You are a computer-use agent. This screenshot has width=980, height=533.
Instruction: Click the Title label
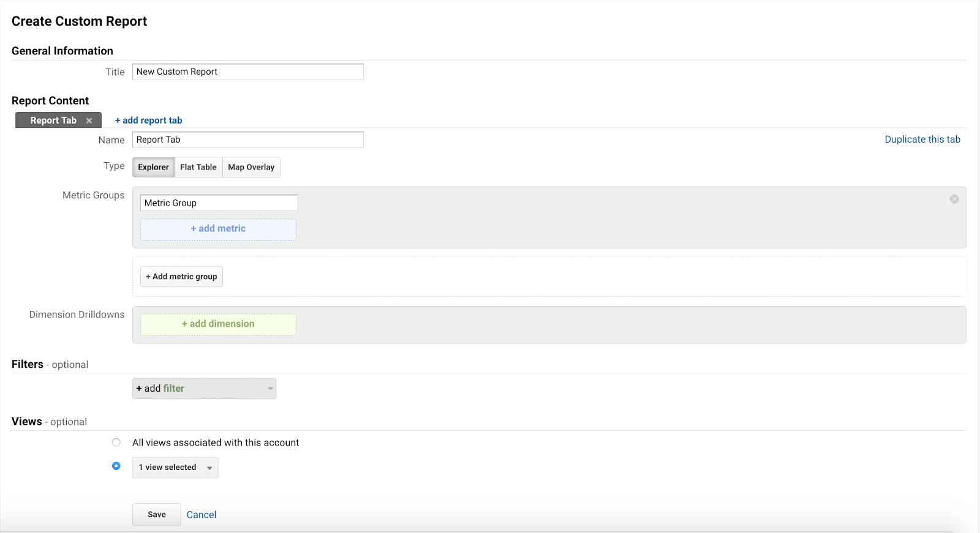point(115,72)
